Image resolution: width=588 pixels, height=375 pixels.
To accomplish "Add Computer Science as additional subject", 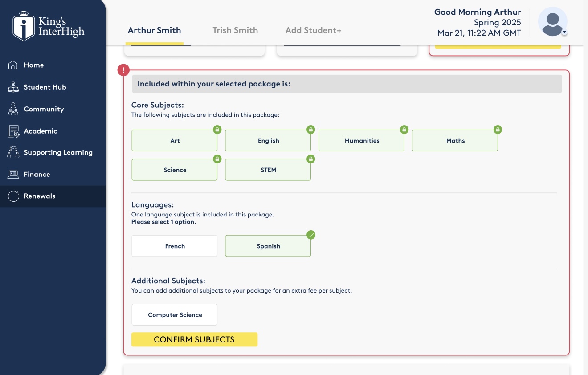I will [x=175, y=315].
